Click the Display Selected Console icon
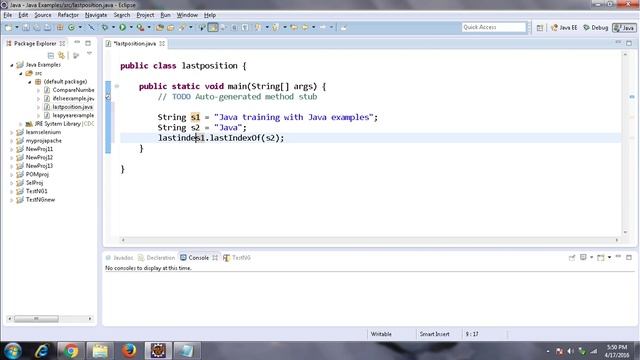The height and width of the screenshot is (360, 640). [x=584, y=257]
